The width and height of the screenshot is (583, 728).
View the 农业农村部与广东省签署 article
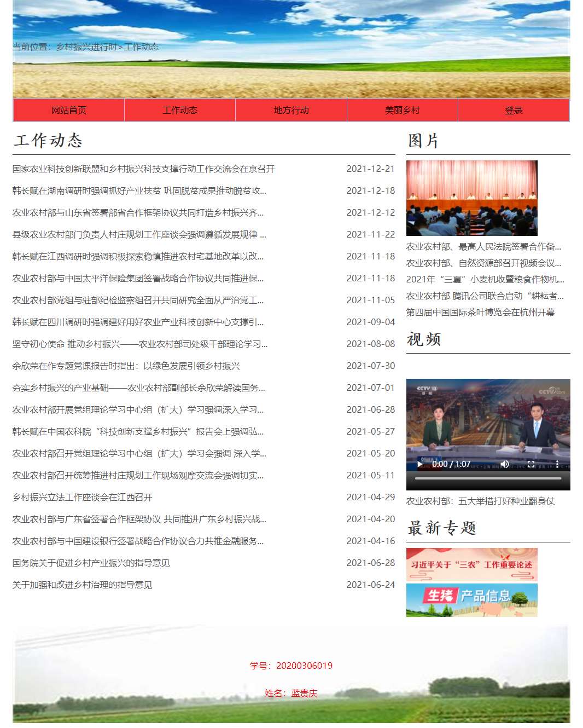point(139,519)
